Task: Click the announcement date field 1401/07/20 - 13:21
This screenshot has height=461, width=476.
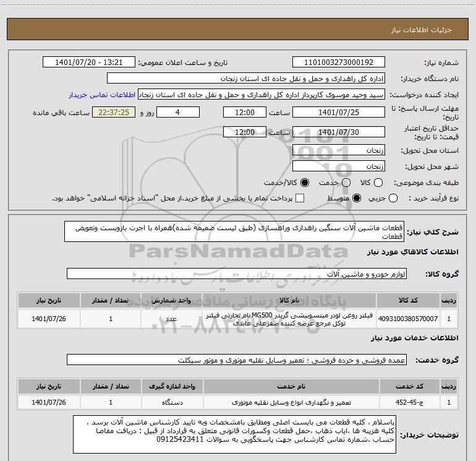Action: pyautogui.click(x=89, y=62)
